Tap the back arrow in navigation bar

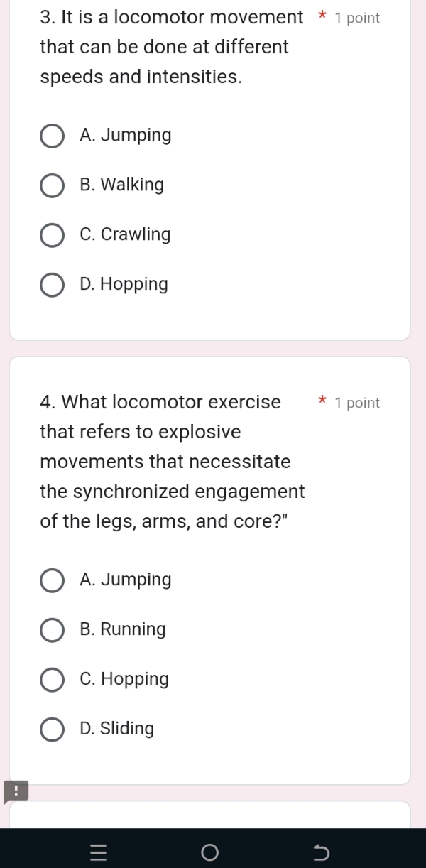click(321, 852)
